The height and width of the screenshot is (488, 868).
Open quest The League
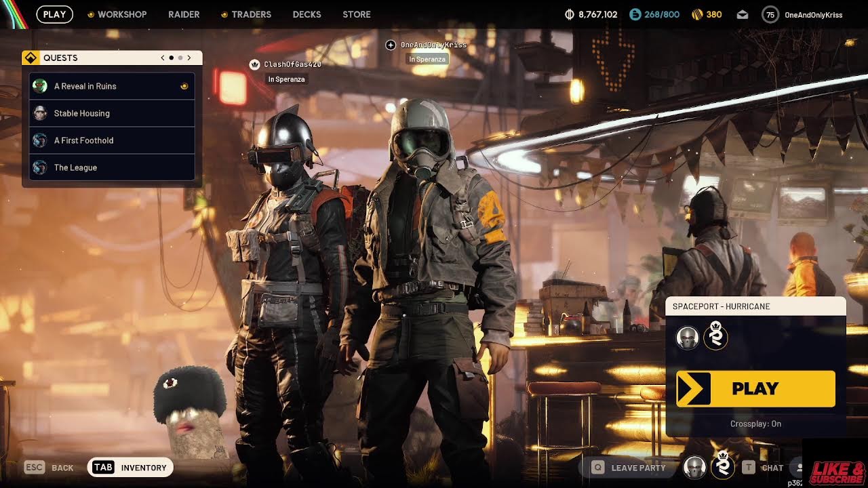pos(112,167)
